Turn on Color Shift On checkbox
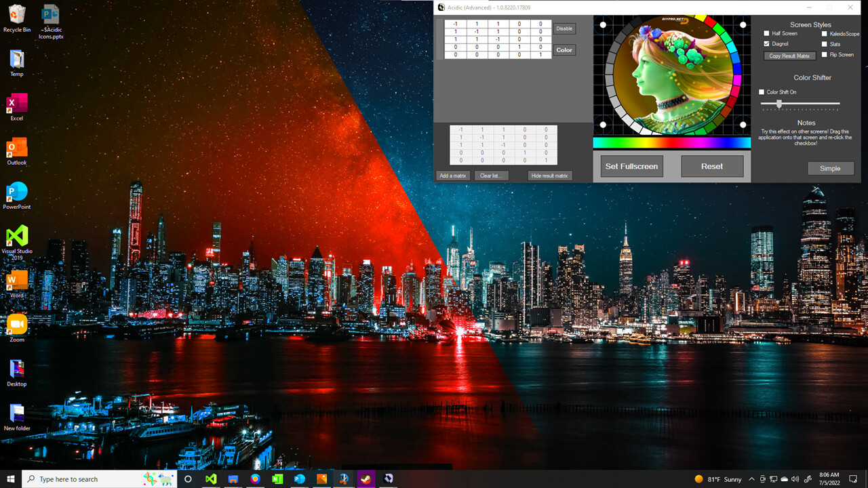The width and height of the screenshot is (868, 488). (762, 92)
